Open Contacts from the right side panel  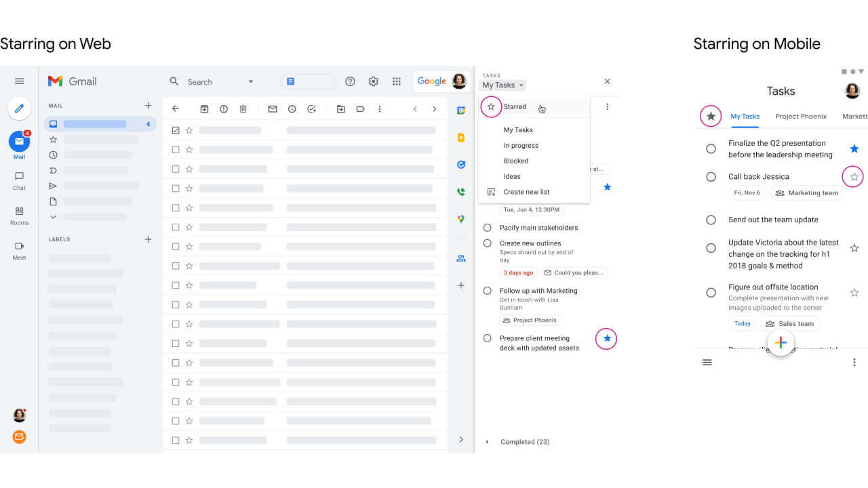[x=461, y=258]
